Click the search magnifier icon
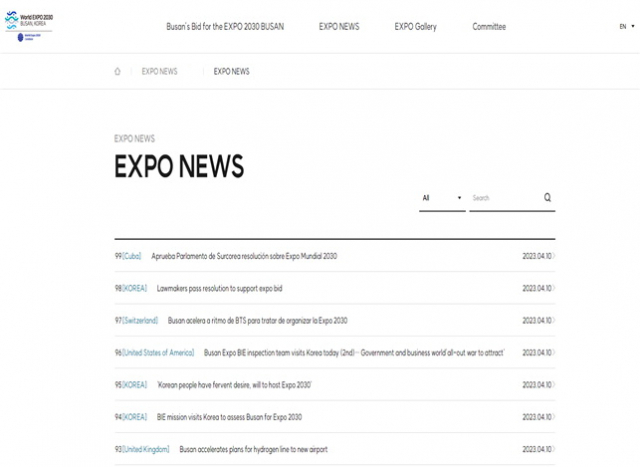The height and width of the screenshot is (467, 640). point(547,198)
